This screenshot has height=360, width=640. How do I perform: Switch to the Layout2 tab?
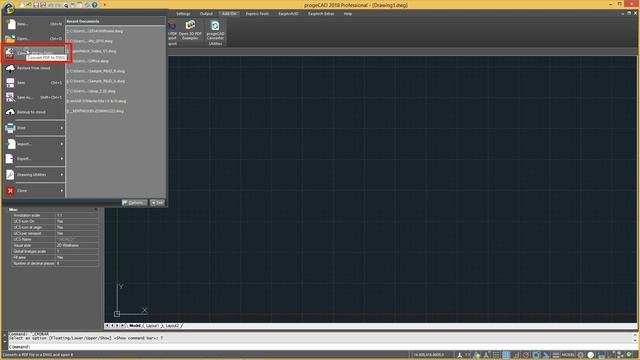pos(172,326)
